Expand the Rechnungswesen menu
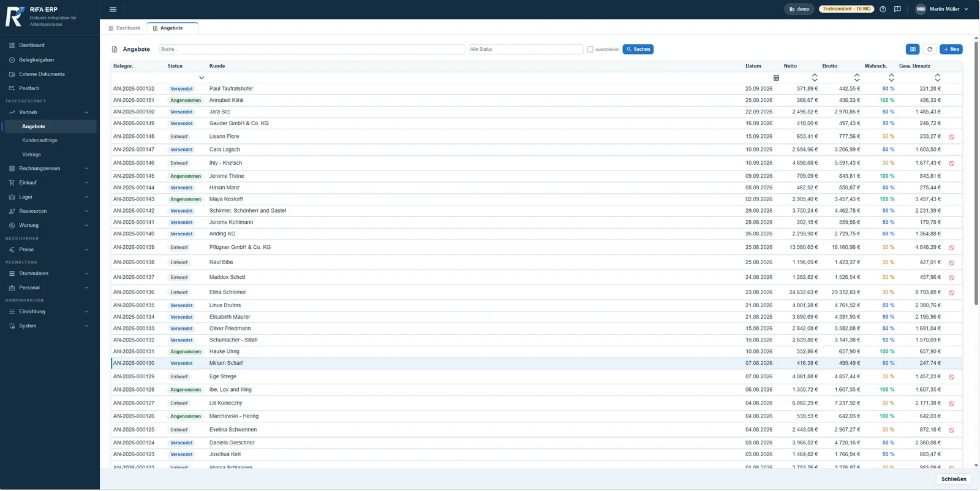The height and width of the screenshot is (491, 980). pyautogui.click(x=49, y=169)
